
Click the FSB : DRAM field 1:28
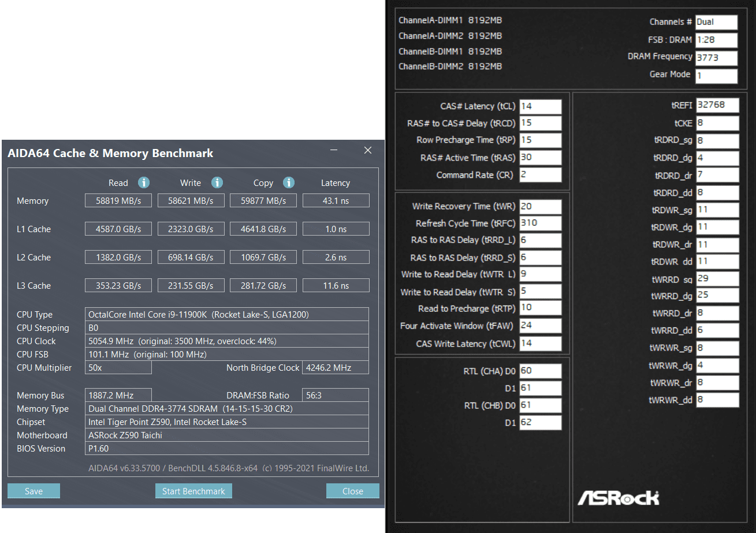[x=716, y=40]
